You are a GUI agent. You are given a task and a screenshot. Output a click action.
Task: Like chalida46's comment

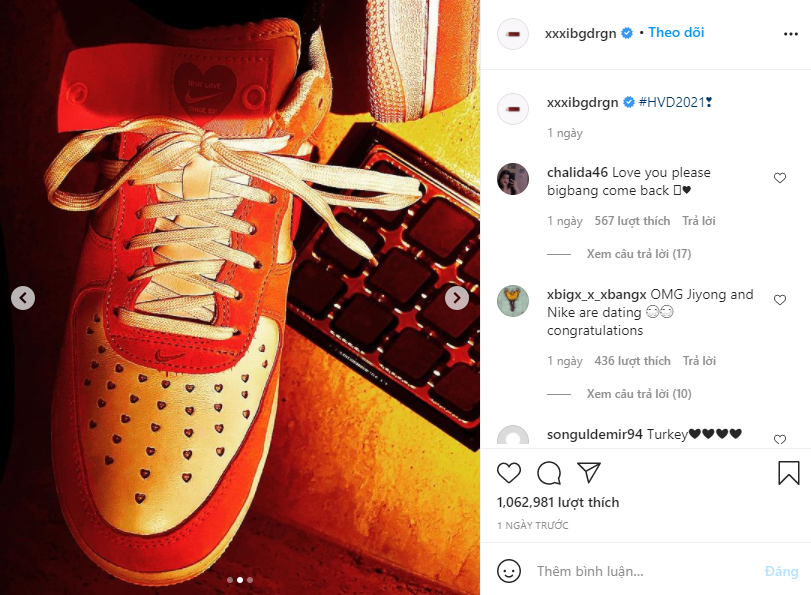click(x=779, y=178)
